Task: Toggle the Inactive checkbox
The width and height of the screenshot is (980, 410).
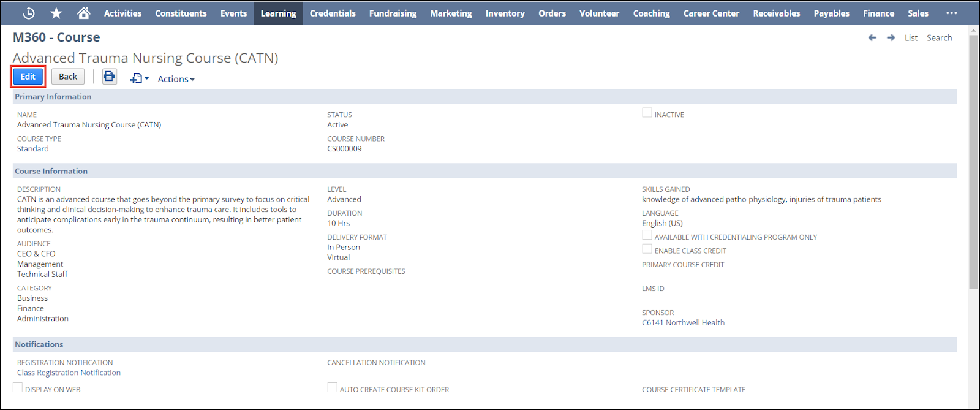Action: pos(647,113)
